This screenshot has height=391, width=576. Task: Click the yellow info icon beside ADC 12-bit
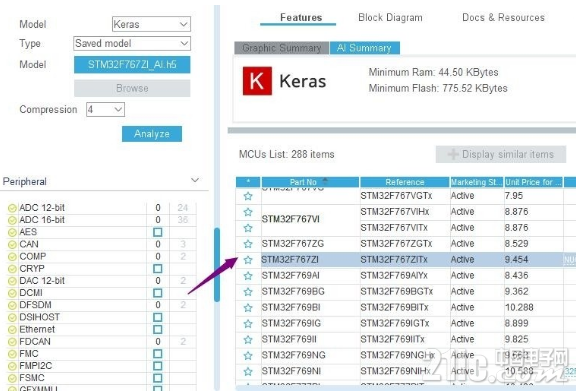(12, 208)
